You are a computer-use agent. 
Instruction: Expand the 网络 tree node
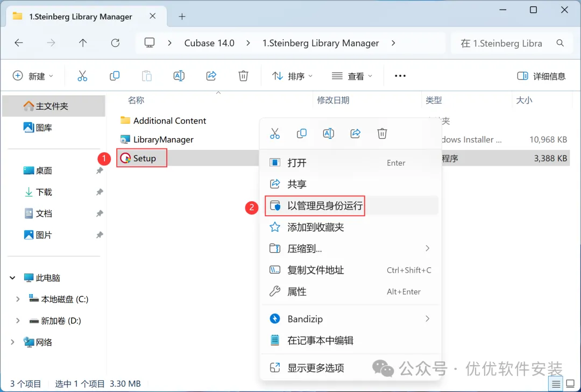pyautogui.click(x=12, y=342)
